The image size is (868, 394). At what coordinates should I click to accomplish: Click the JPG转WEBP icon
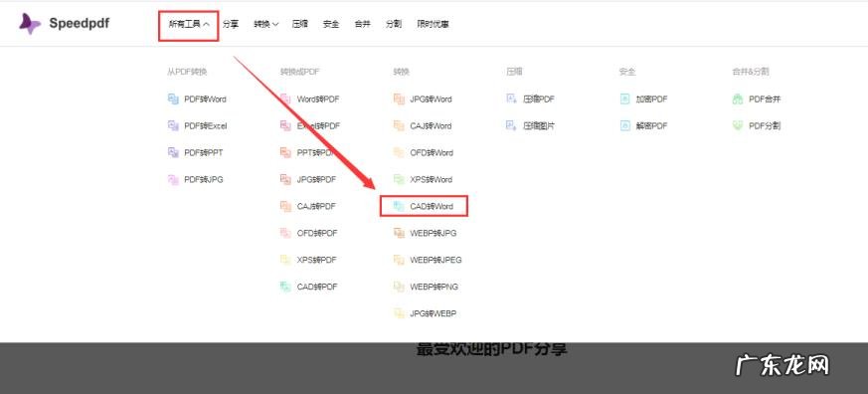(x=399, y=313)
